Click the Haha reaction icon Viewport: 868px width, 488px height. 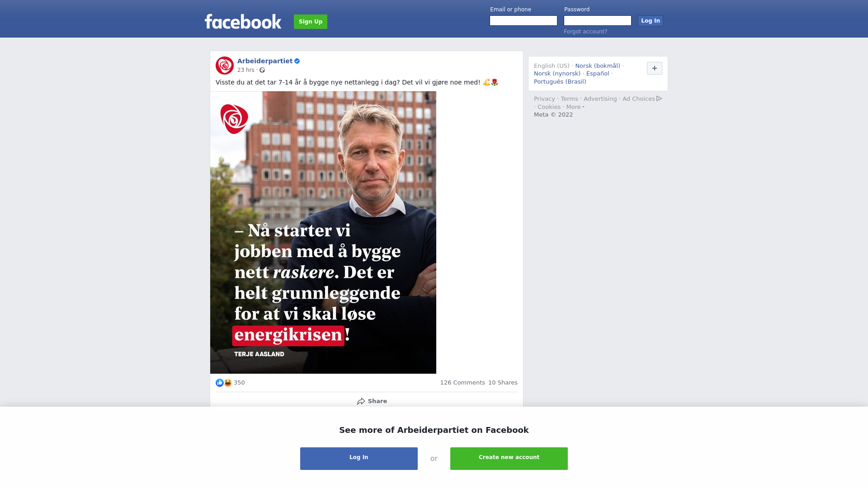pos(228,383)
